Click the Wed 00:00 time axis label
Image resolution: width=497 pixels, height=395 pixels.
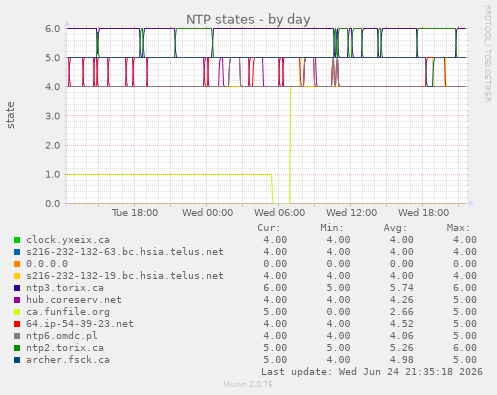(x=207, y=213)
